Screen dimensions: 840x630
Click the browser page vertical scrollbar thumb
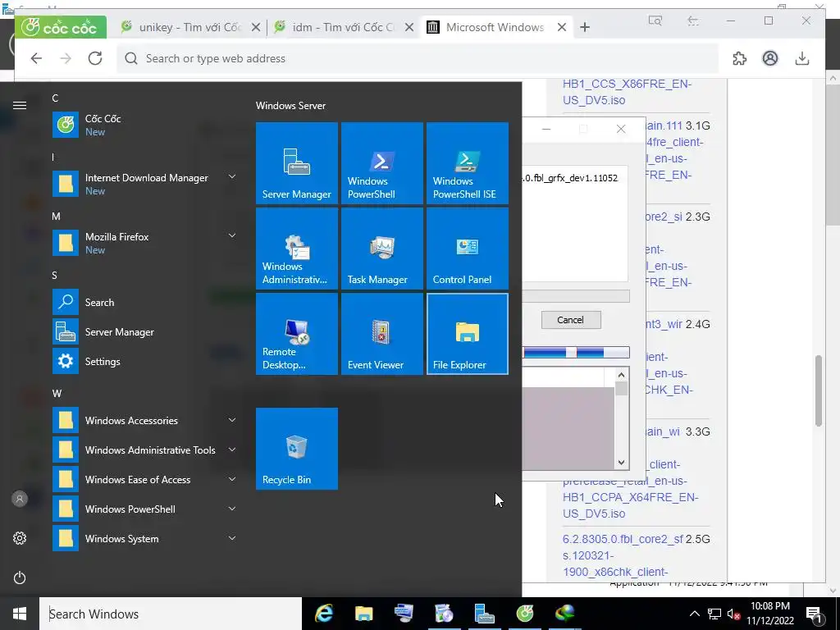818,391
